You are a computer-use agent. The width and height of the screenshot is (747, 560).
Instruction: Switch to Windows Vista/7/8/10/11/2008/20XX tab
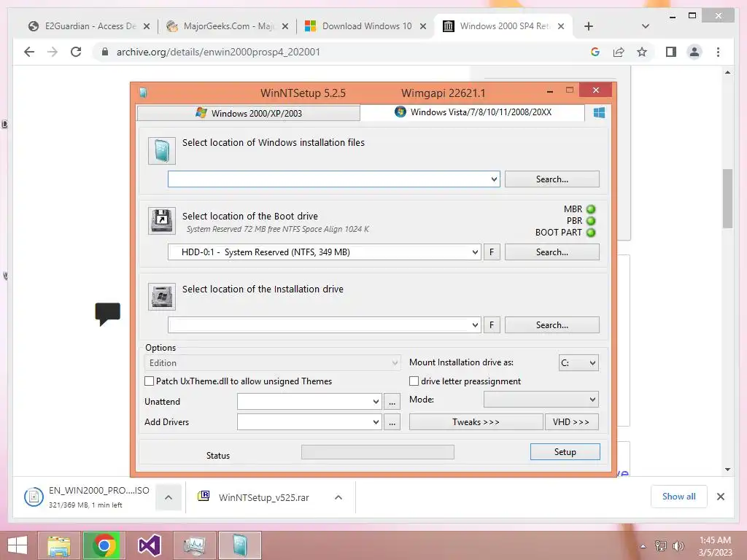coord(473,112)
